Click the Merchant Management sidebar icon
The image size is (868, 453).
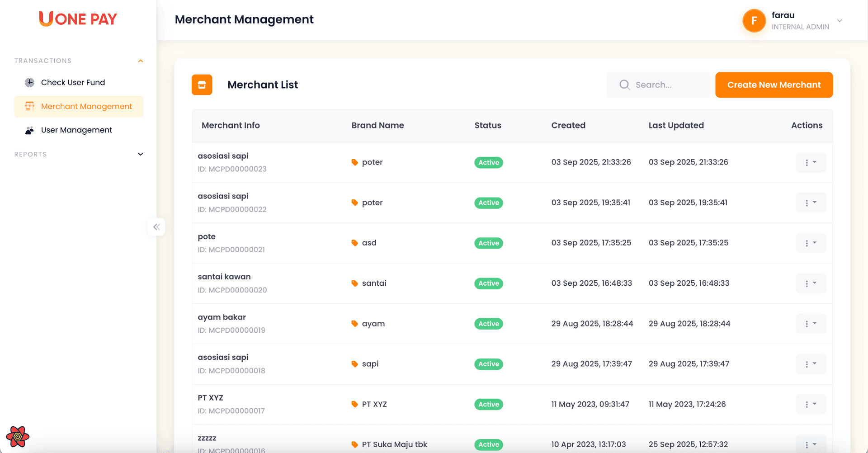click(29, 106)
